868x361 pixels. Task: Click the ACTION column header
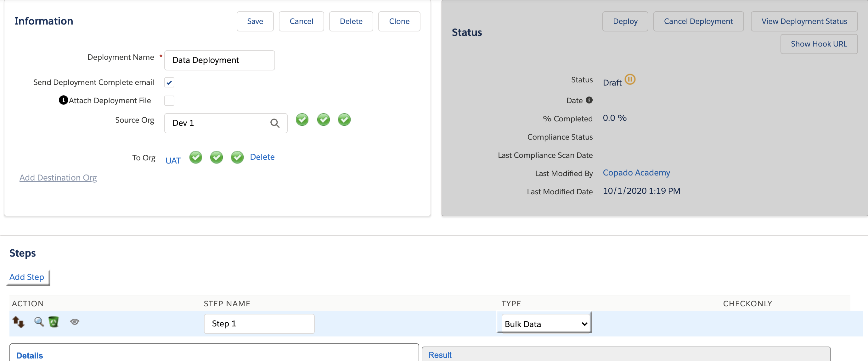pyautogui.click(x=28, y=304)
